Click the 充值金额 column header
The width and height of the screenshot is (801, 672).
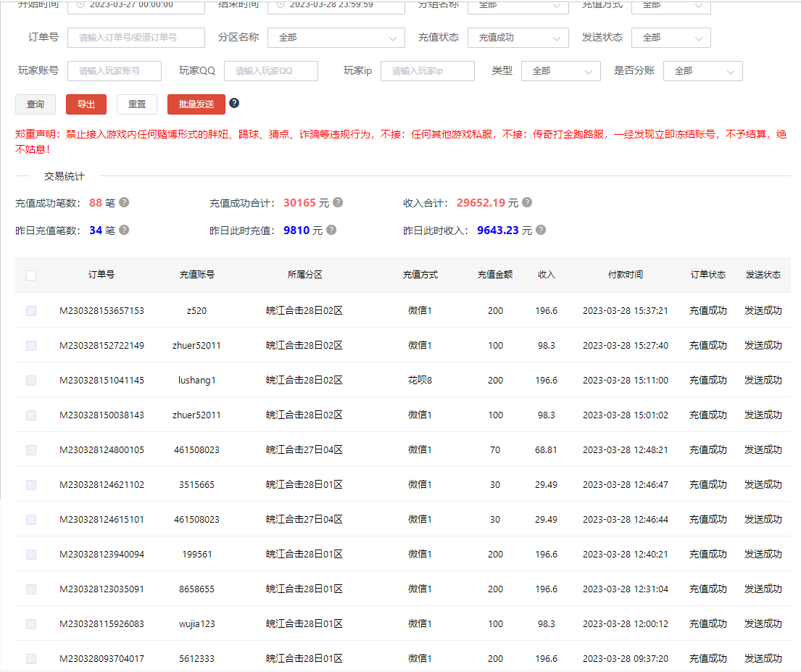tap(495, 275)
